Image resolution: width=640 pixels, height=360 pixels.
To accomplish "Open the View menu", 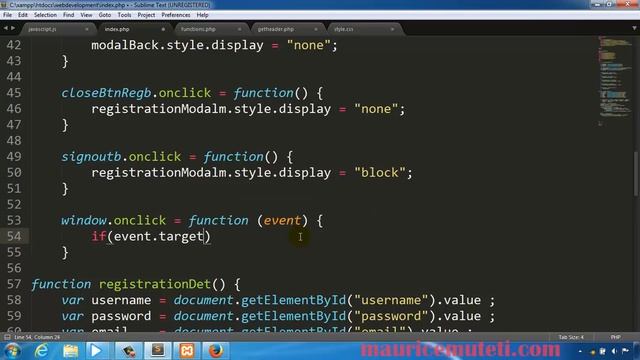I will (x=86, y=15).
